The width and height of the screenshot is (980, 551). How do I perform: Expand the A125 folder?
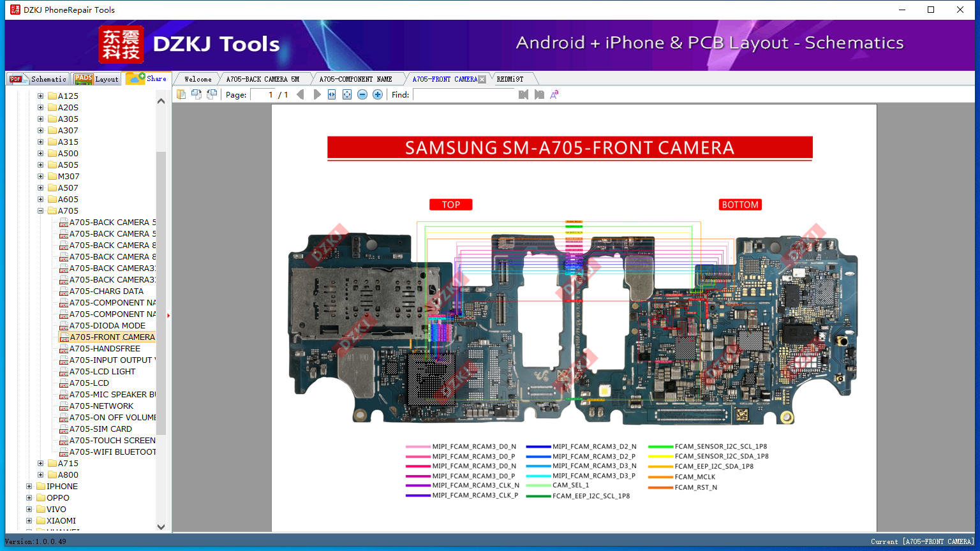(x=40, y=96)
